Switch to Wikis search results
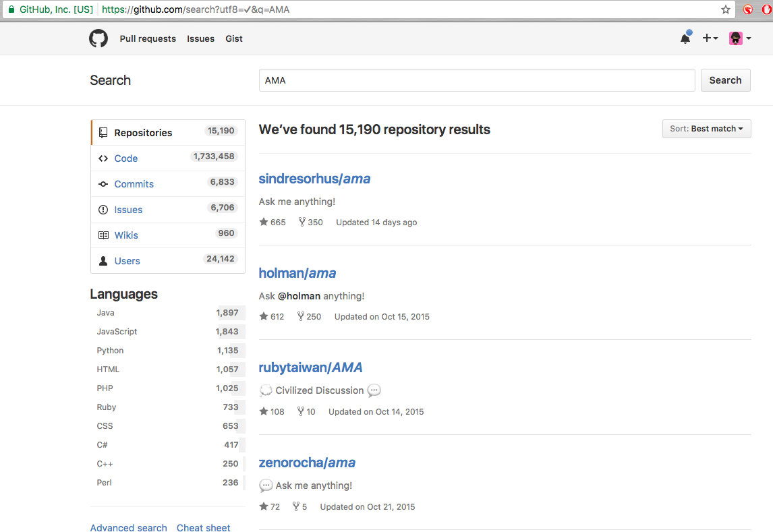This screenshot has height=532, width=773. (168, 235)
